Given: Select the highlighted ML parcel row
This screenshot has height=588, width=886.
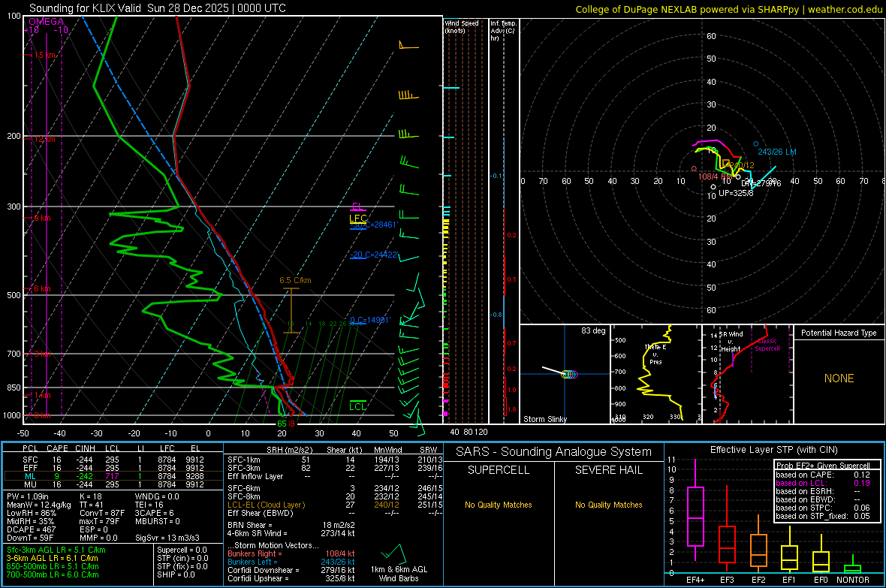Looking at the screenshot, I should (113, 476).
